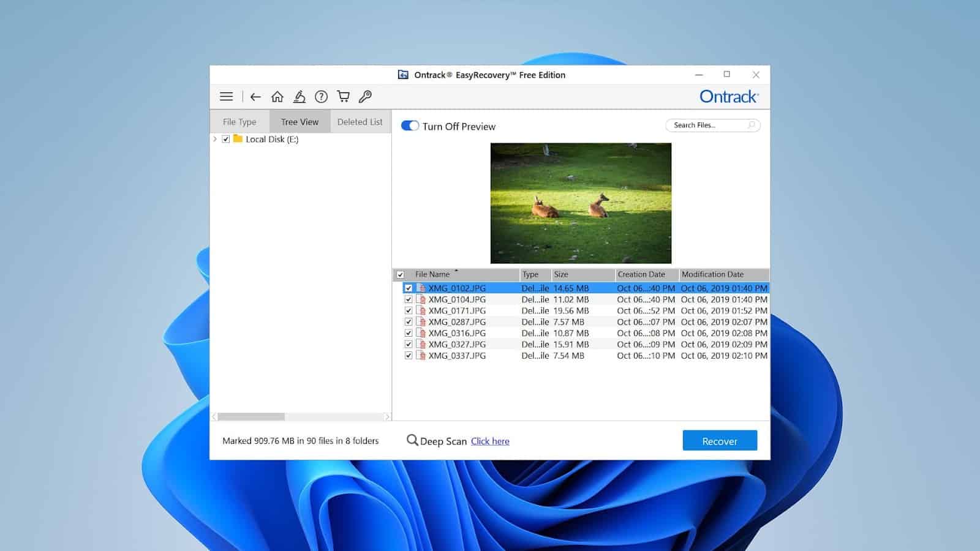Uncheck the XMG_0316.JPG checkbox
The height and width of the screenshot is (551, 980).
coord(409,333)
